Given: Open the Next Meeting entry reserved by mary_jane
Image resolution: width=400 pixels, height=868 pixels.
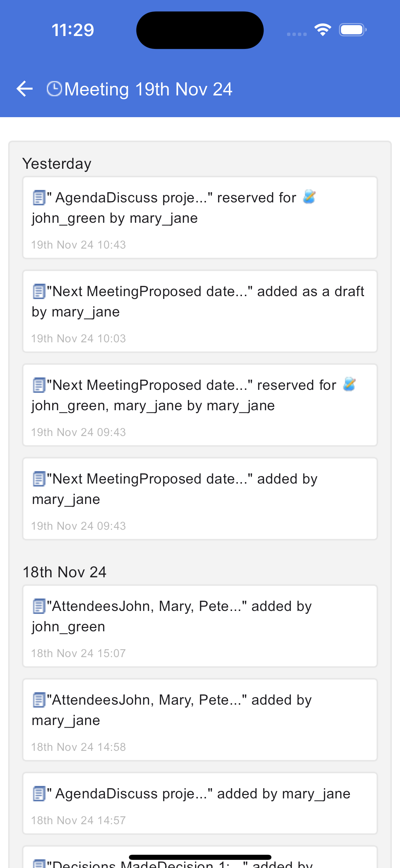Looking at the screenshot, I should [x=200, y=405].
